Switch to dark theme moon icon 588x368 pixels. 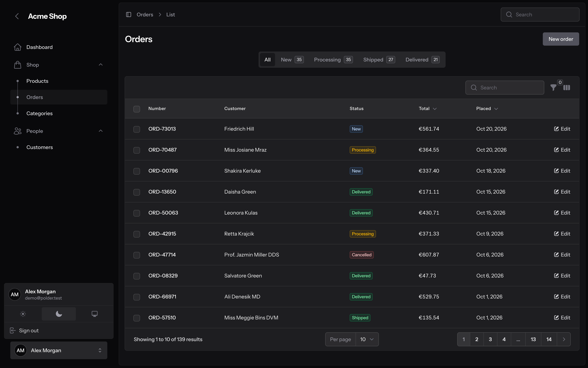pos(59,314)
